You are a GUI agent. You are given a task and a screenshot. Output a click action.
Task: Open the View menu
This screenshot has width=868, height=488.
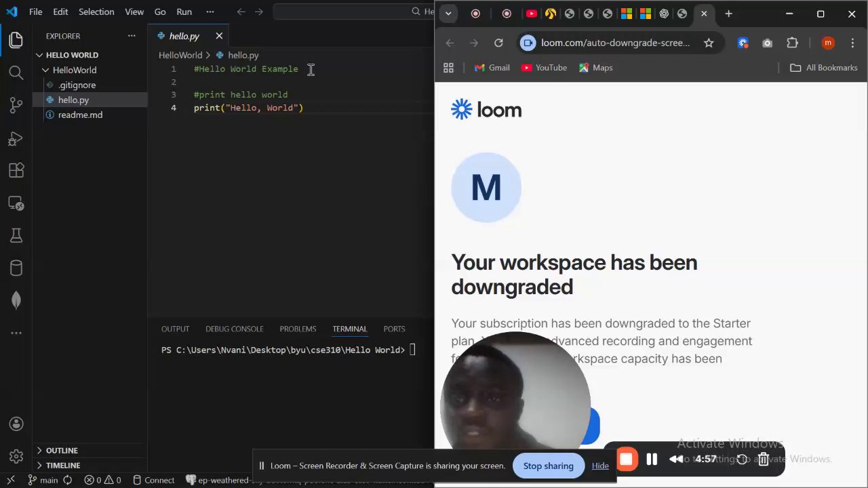[134, 12]
